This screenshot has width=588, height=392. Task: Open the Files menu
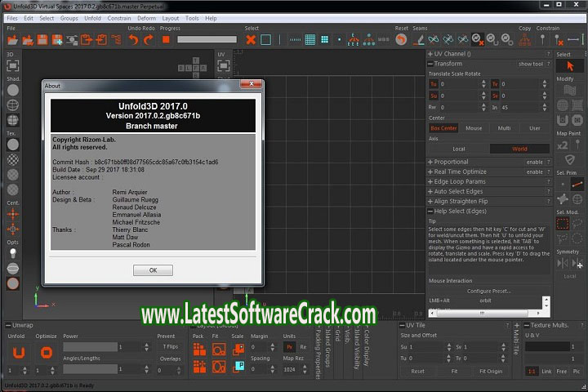click(12, 18)
